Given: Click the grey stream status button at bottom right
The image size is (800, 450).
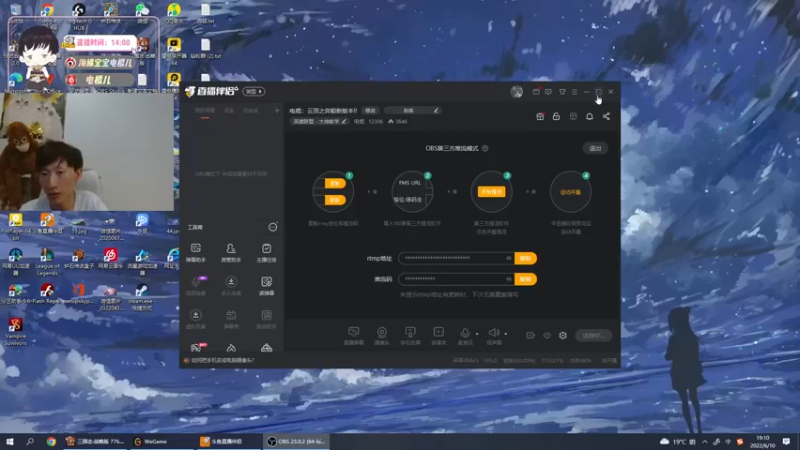Looking at the screenshot, I should [x=593, y=335].
